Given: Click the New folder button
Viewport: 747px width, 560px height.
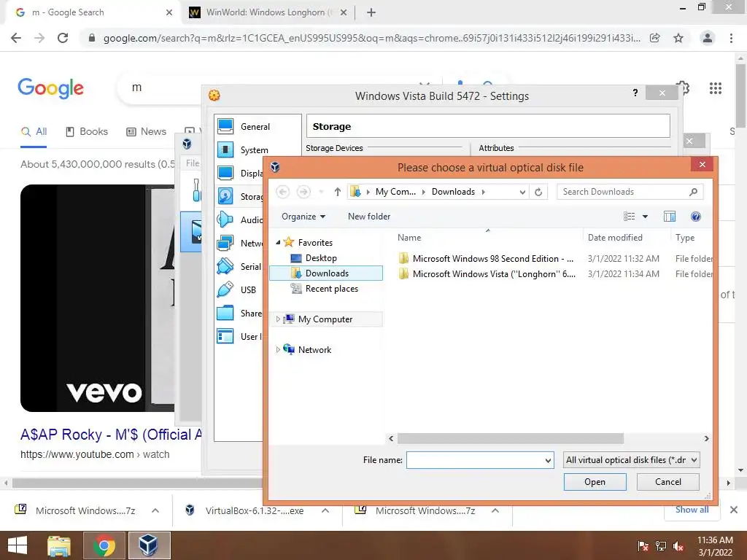Looking at the screenshot, I should click(369, 217).
